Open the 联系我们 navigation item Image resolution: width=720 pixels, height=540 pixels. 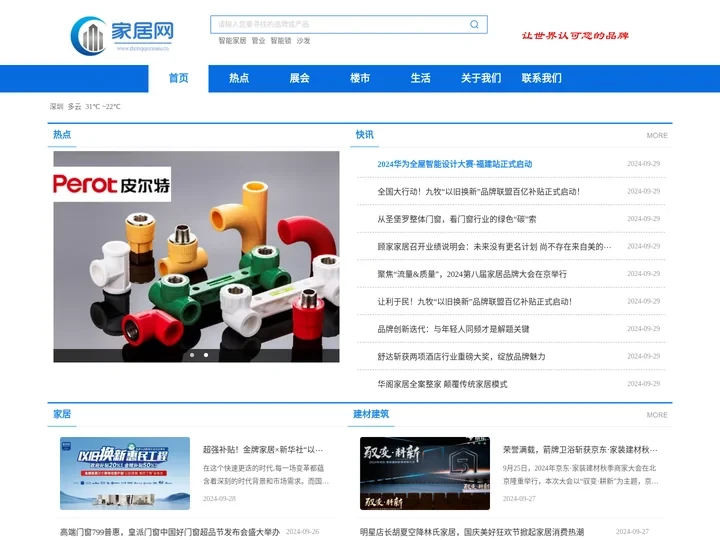click(542, 79)
